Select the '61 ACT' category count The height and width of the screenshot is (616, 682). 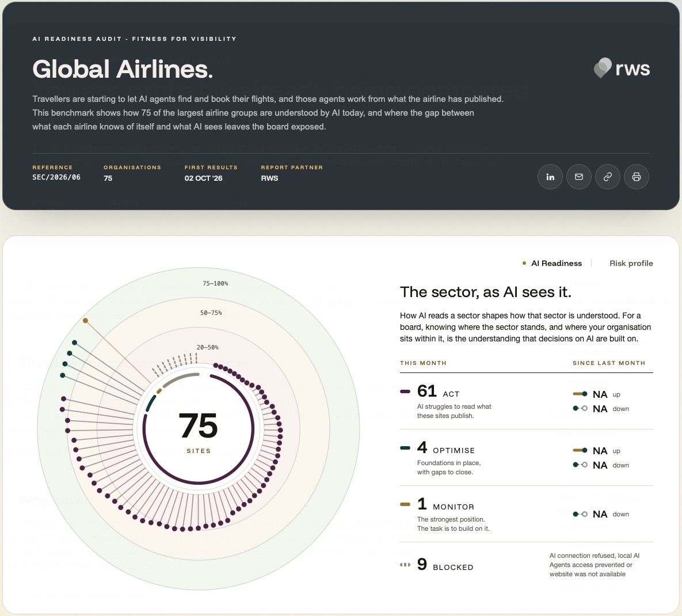coord(438,391)
